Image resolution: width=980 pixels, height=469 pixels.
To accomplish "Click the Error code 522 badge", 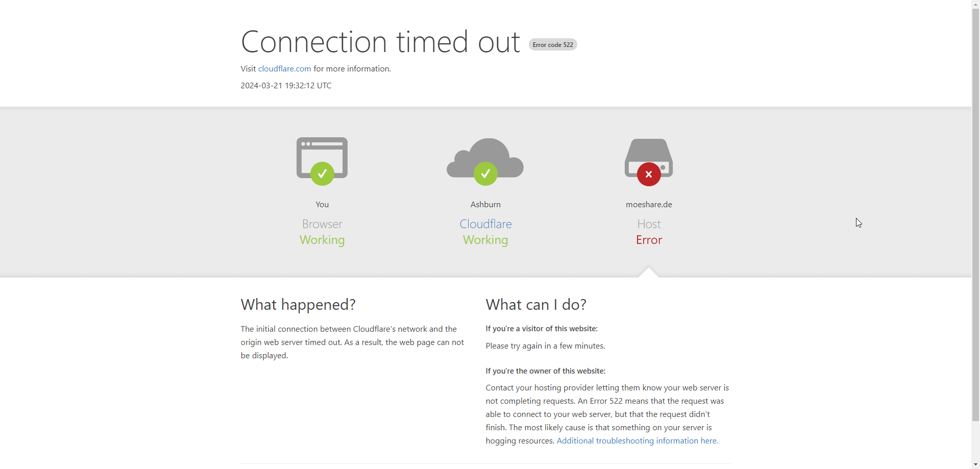I will pyautogui.click(x=553, y=45).
